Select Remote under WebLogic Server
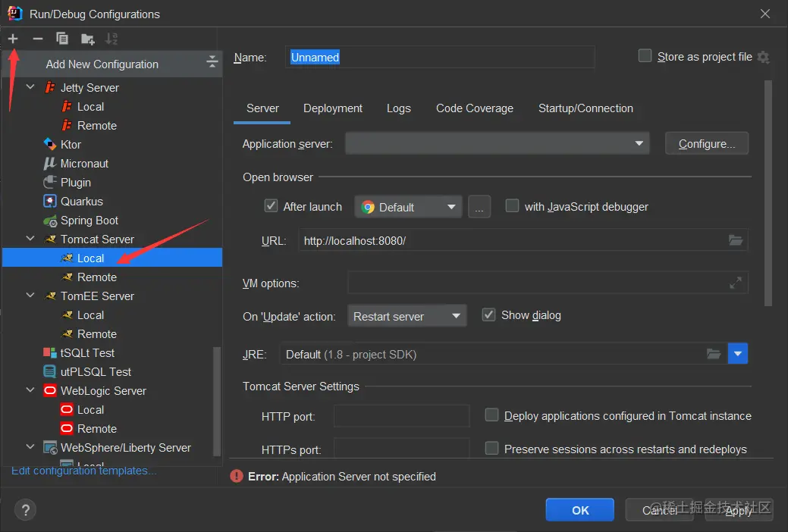The width and height of the screenshot is (788, 532). 96,429
